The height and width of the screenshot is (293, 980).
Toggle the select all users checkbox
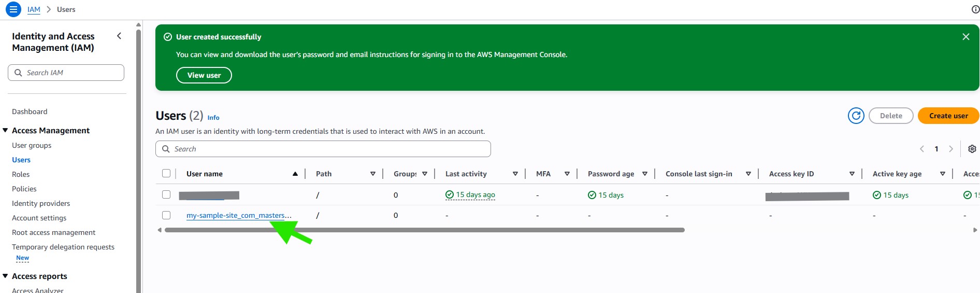point(166,173)
